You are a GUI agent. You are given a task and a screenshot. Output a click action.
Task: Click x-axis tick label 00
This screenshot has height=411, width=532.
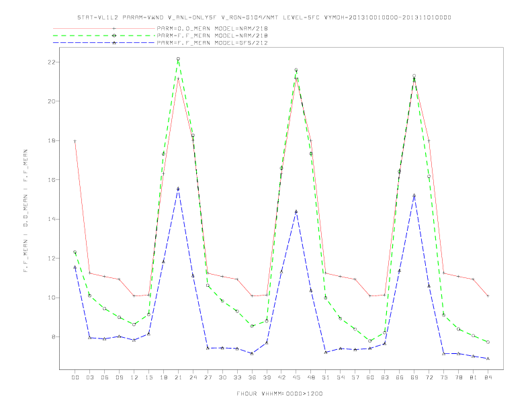click(x=75, y=377)
